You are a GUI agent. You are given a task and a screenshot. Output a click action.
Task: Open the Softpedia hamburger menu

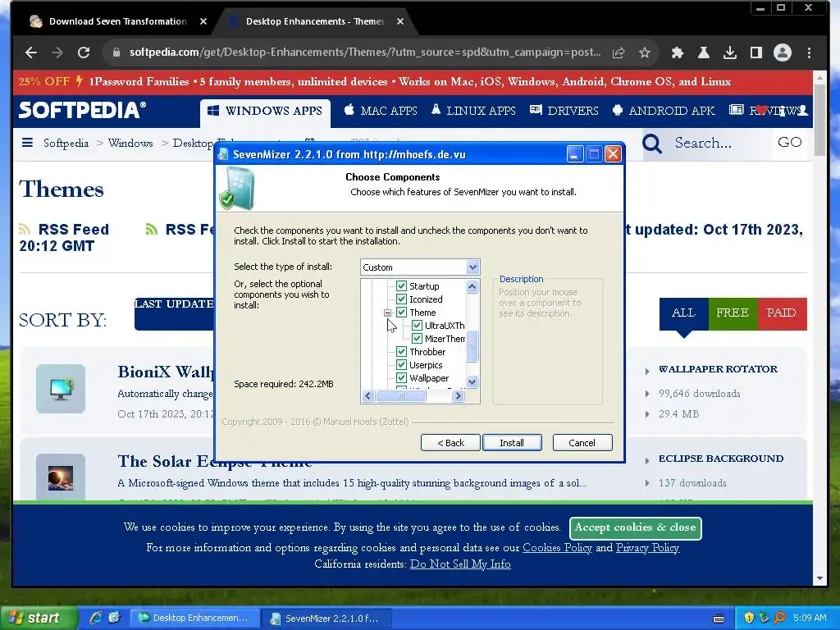coord(27,143)
